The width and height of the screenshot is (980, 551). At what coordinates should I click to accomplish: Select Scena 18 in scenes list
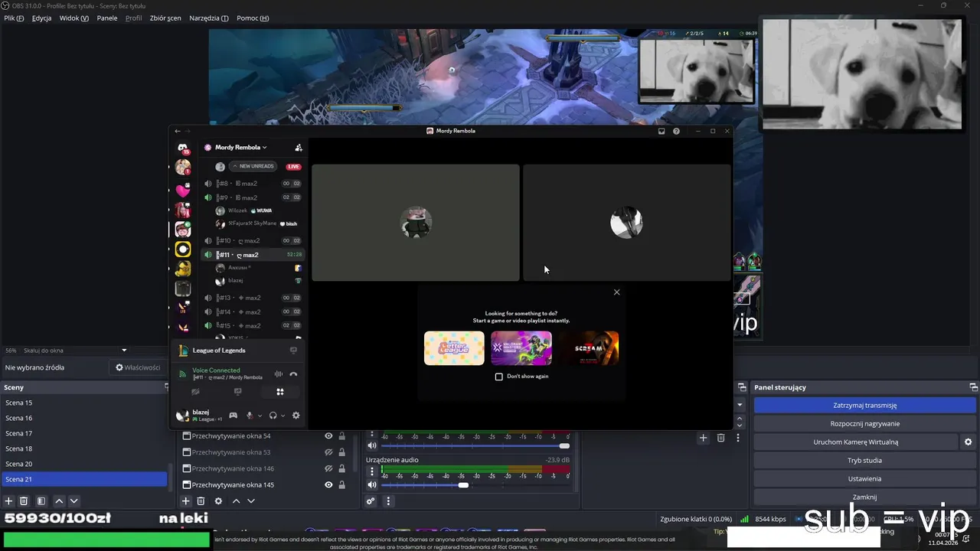click(x=83, y=448)
